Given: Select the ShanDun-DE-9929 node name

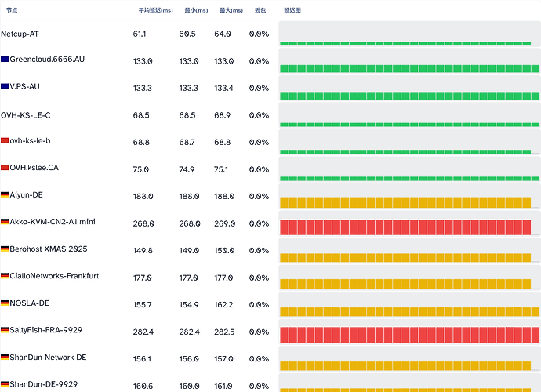Looking at the screenshot, I should [43, 384].
